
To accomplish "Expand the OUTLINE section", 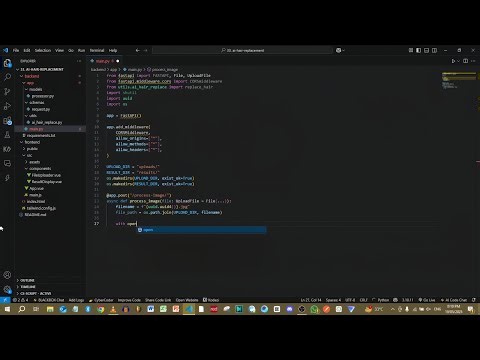I will pyautogui.click(x=27, y=280).
